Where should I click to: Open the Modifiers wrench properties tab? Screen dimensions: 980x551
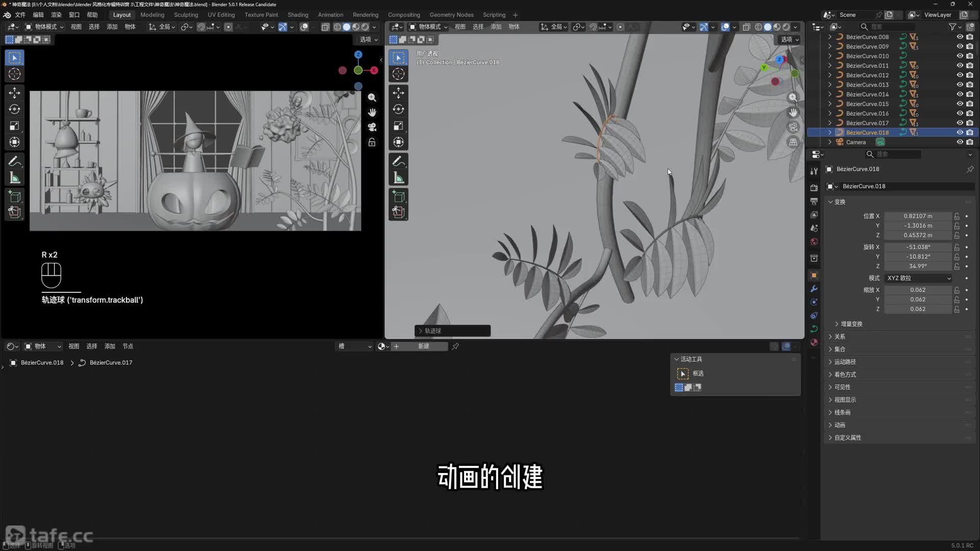(x=814, y=289)
